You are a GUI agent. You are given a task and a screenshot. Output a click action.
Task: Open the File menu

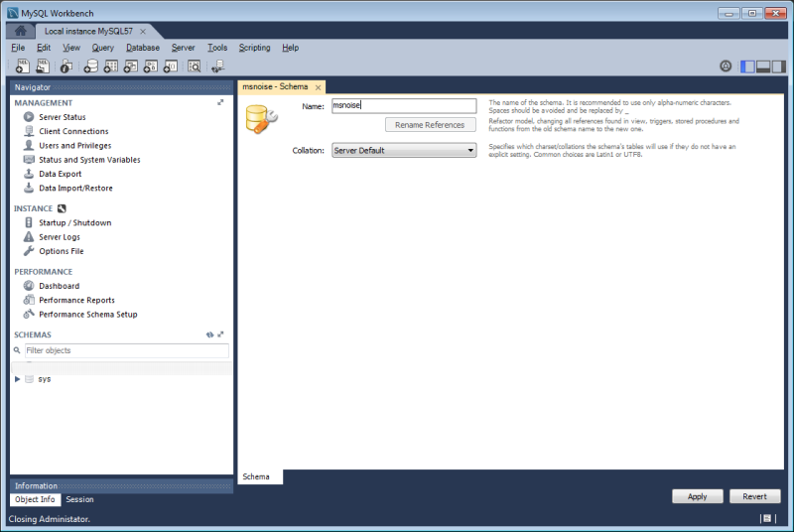pyautogui.click(x=18, y=48)
